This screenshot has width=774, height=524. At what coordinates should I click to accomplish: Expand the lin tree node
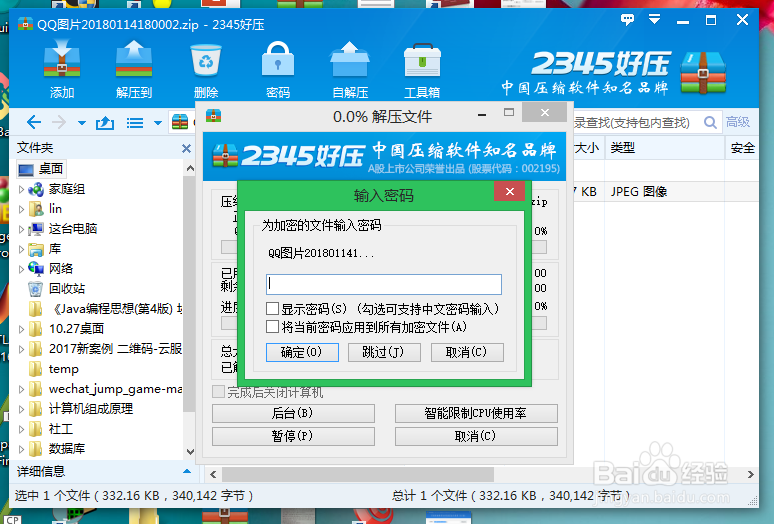21,209
